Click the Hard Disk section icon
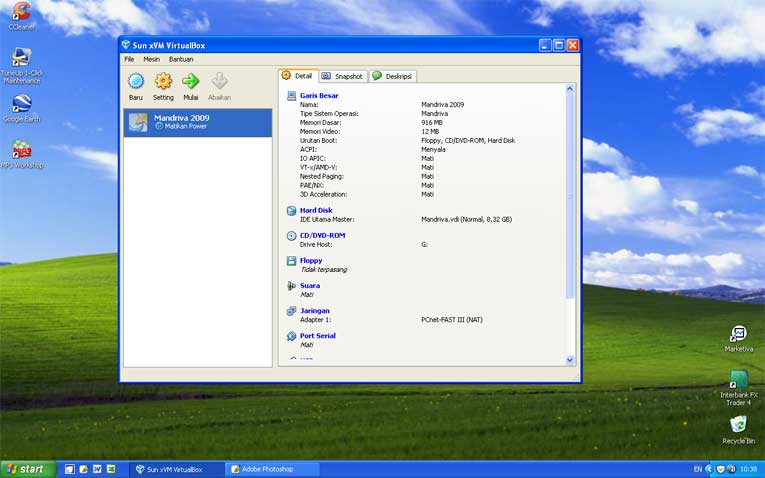 [x=291, y=210]
